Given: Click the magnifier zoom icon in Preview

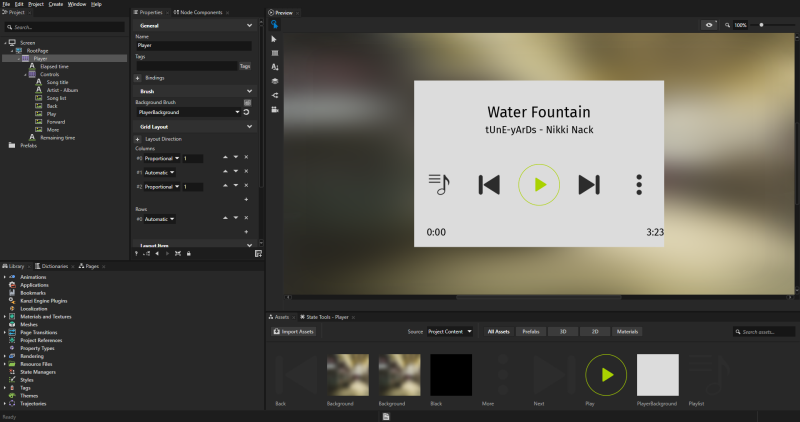Looking at the screenshot, I should [727, 24].
